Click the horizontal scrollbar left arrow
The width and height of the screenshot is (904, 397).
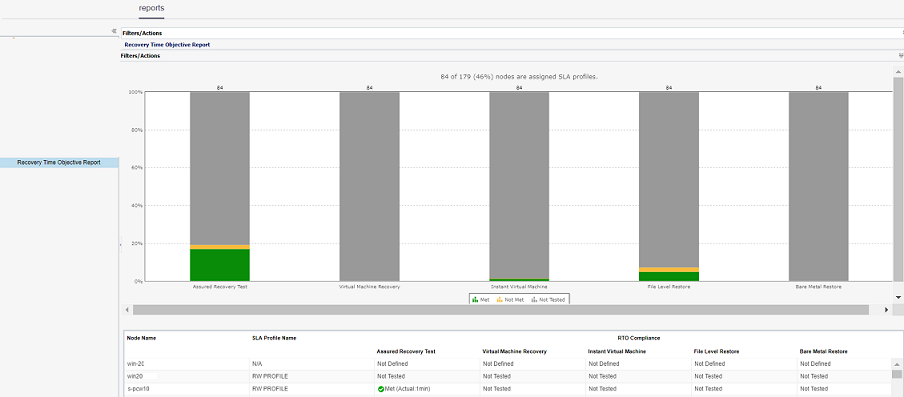[x=127, y=310]
